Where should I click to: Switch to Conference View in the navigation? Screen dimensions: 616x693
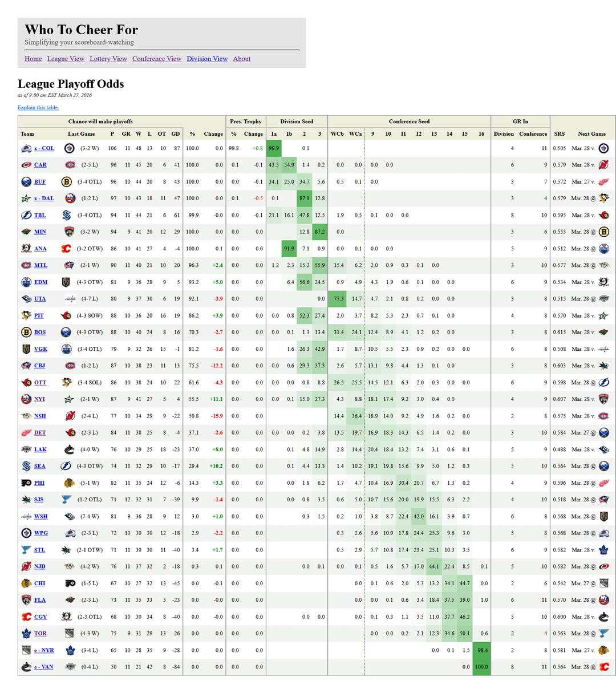[157, 59]
